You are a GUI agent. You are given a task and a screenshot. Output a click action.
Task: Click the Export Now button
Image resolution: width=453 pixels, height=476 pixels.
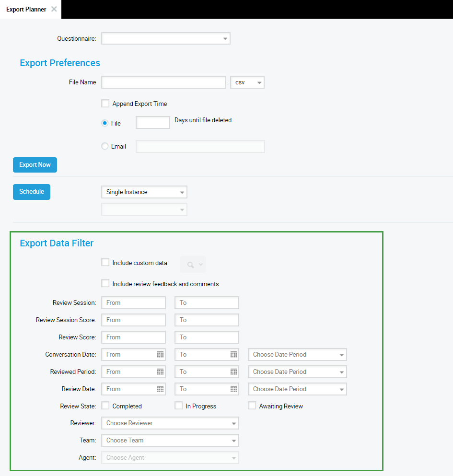point(35,165)
